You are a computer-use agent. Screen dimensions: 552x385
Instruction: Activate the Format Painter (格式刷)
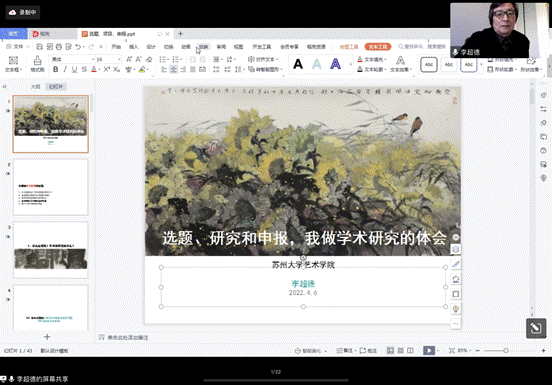point(37,64)
